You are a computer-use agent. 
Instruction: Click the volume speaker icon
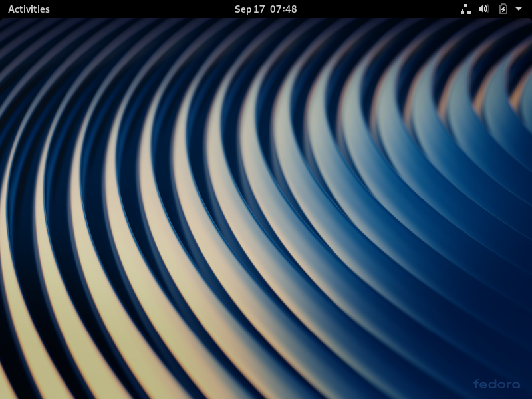coord(484,9)
